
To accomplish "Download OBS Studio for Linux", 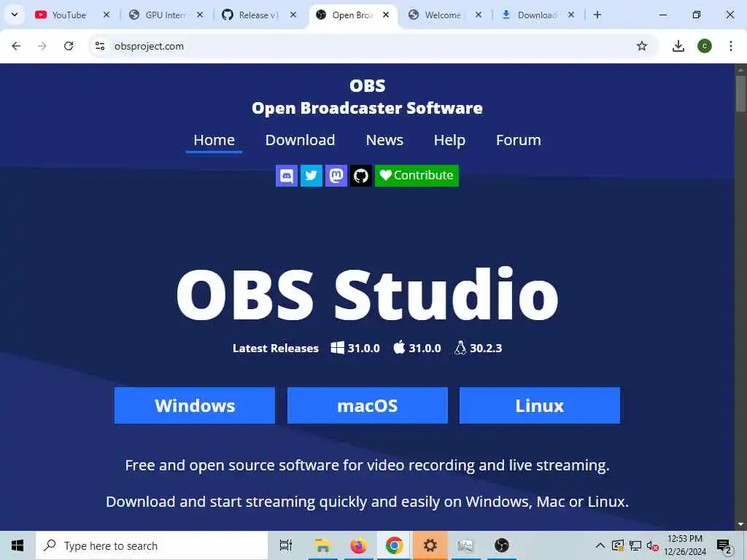I will [x=539, y=405].
